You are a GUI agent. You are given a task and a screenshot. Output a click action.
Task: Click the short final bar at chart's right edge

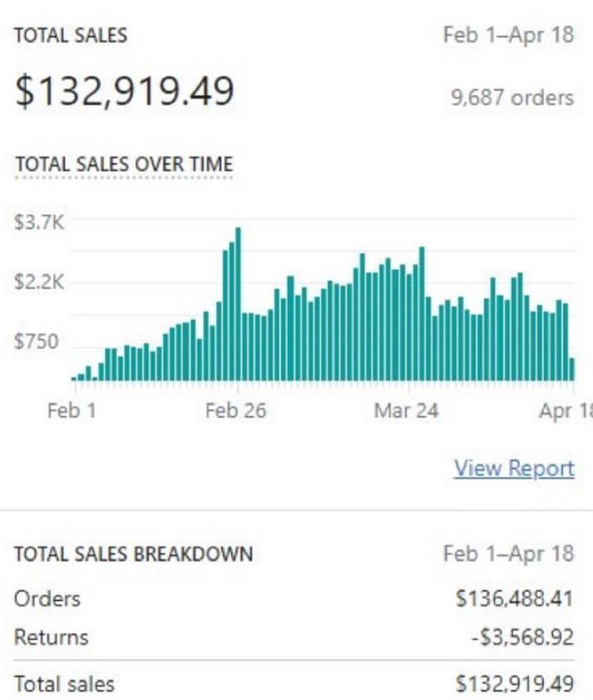point(572,370)
